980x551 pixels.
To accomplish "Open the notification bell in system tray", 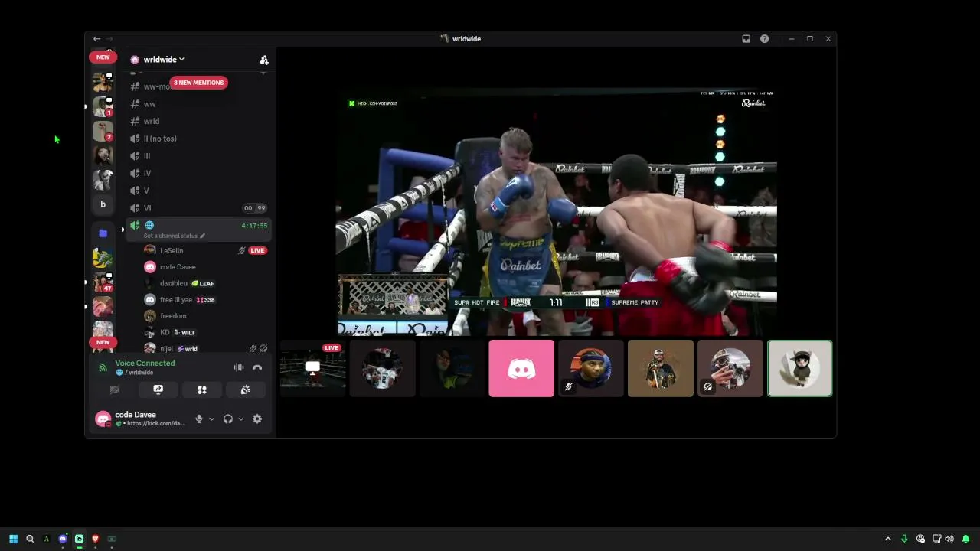I will point(965,539).
